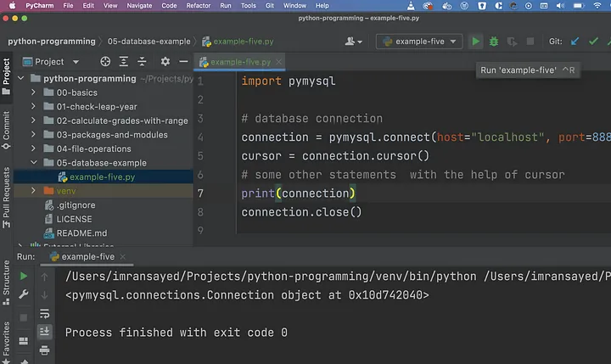
Task: Click the print icon in Run panel
Action: 44,350
